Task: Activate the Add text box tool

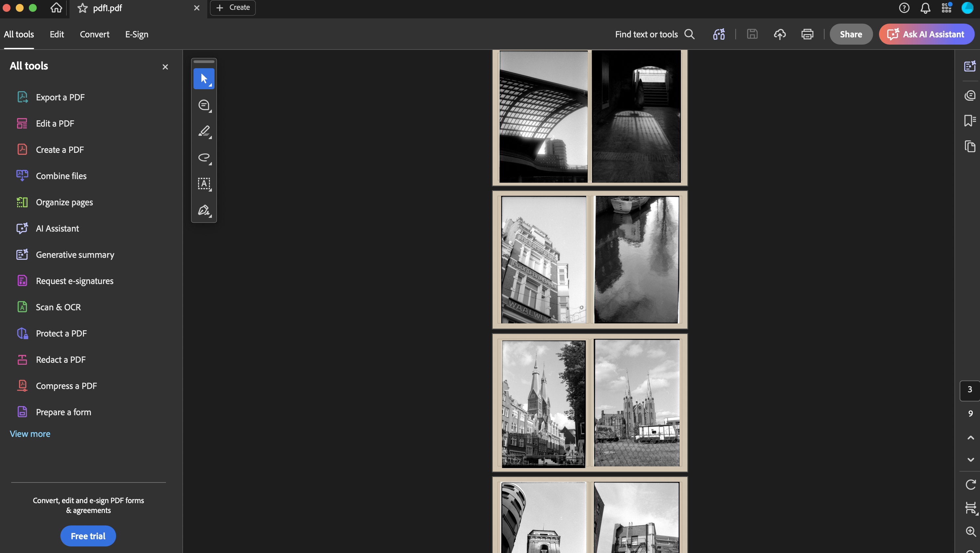Action: tap(204, 184)
